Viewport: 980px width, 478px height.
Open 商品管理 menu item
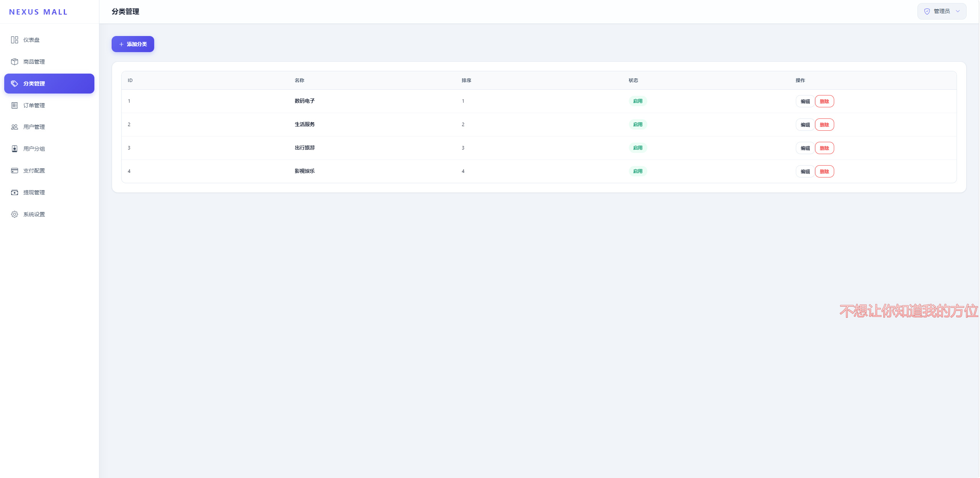[x=49, y=62]
